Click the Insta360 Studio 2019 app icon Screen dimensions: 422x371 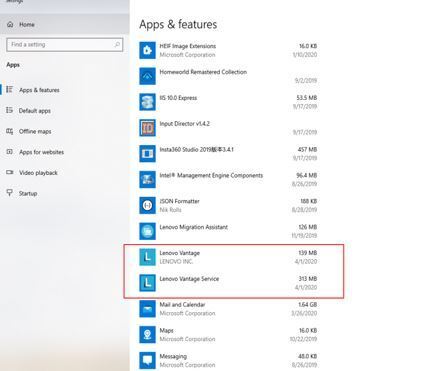147,154
